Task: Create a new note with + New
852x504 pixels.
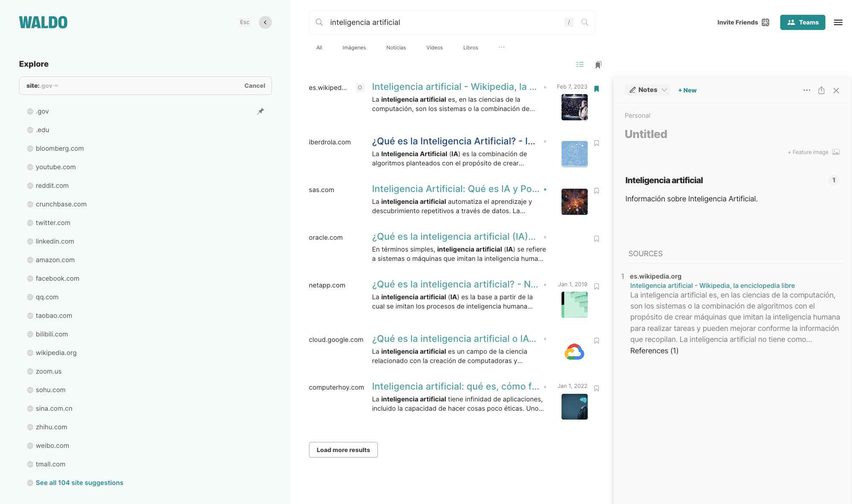Action: [x=687, y=90]
